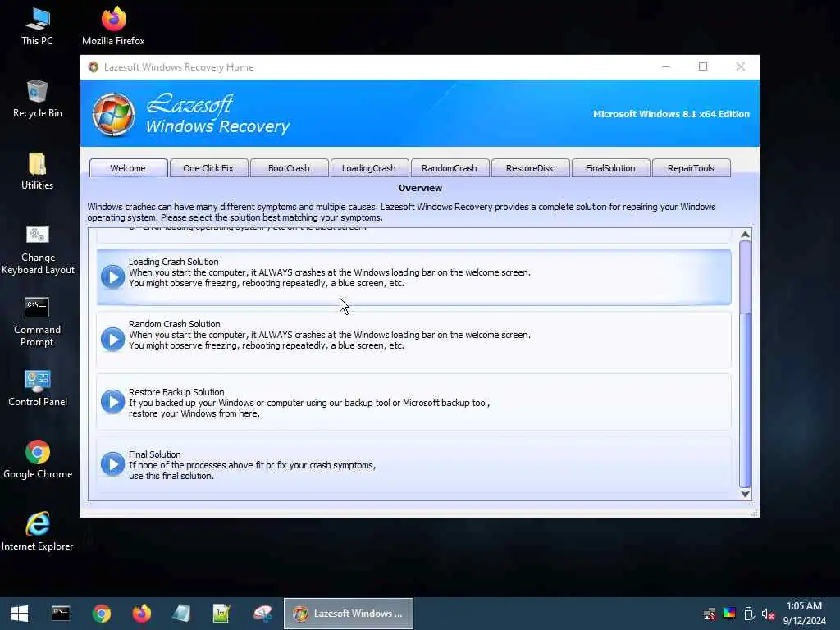Image resolution: width=840 pixels, height=630 pixels.
Task: Select the Random Crash Solution title
Action: point(174,324)
